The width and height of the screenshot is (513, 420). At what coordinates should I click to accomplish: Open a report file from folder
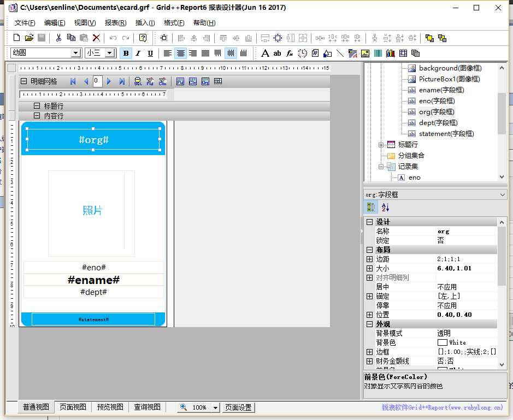[x=29, y=38]
